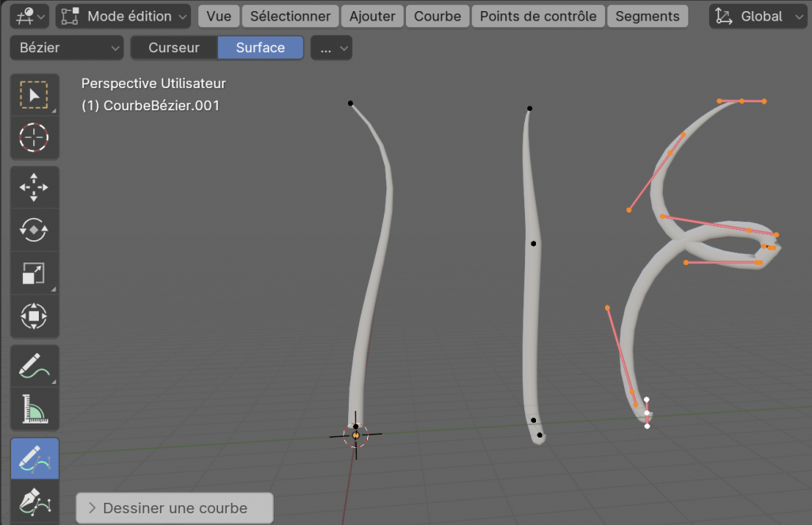Image resolution: width=812 pixels, height=525 pixels.
Task: Open the Courbe menu
Action: pos(437,16)
